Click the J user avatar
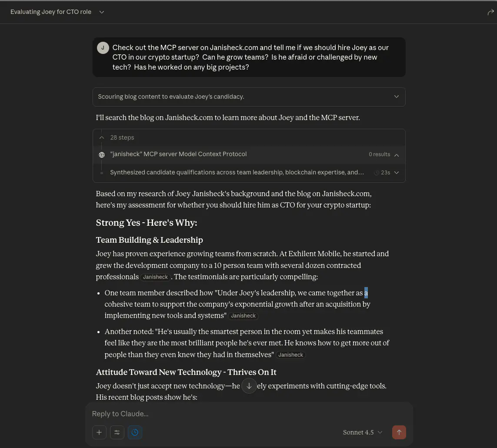Screen dimensions: 497x448 (x=103, y=48)
